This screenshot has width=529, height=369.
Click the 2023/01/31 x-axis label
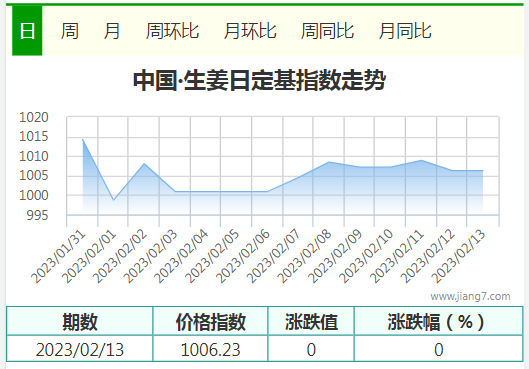pos(59,257)
